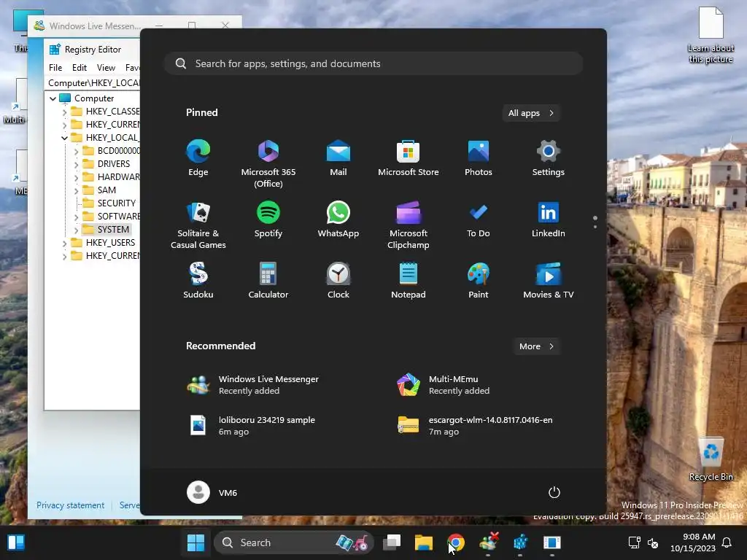Expand the BCD00000000 key
This screenshot has height=560, width=747.
(x=76, y=151)
